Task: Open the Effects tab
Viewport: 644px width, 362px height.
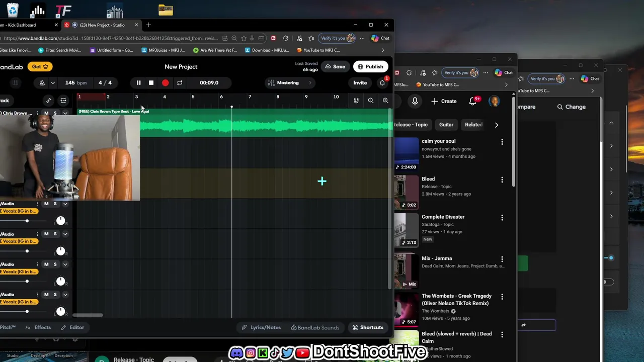Action: click(38, 327)
